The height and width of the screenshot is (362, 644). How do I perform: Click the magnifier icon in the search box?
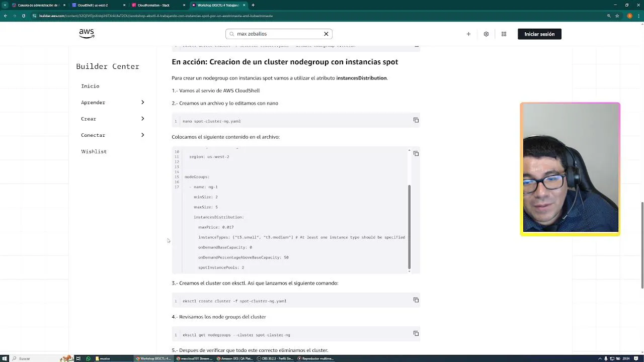[x=232, y=34]
